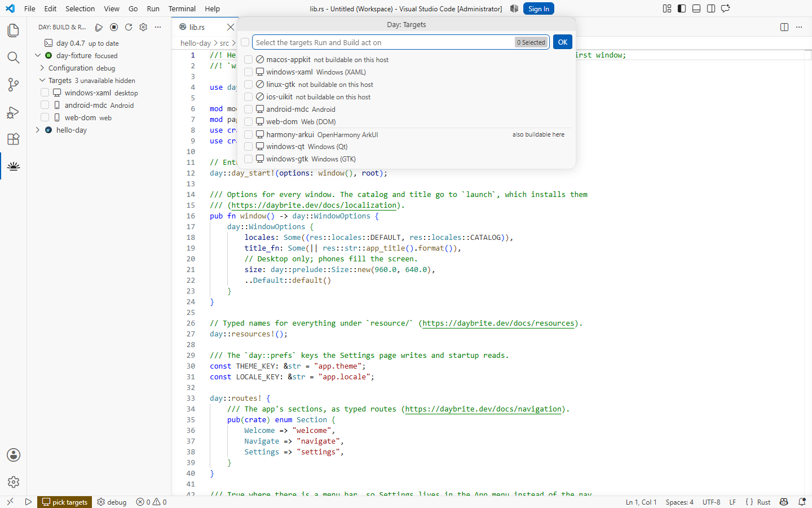
Task: Open Day panel more actions ellipsis
Action: point(158,27)
